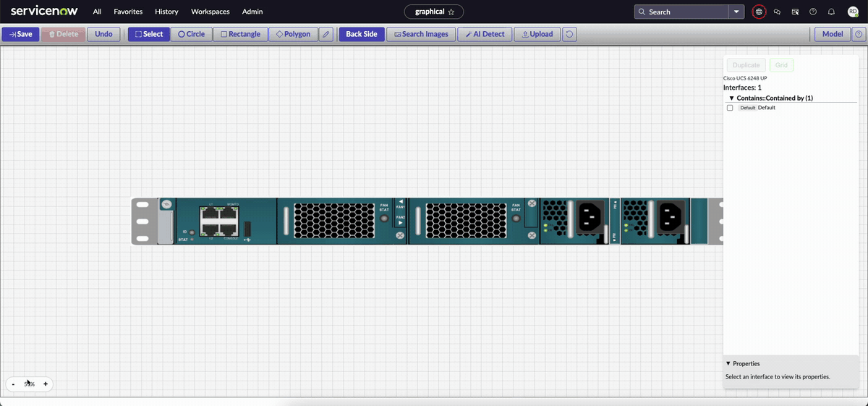868x406 pixels.
Task: Open the Workspaces menu
Action: (x=210, y=12)
